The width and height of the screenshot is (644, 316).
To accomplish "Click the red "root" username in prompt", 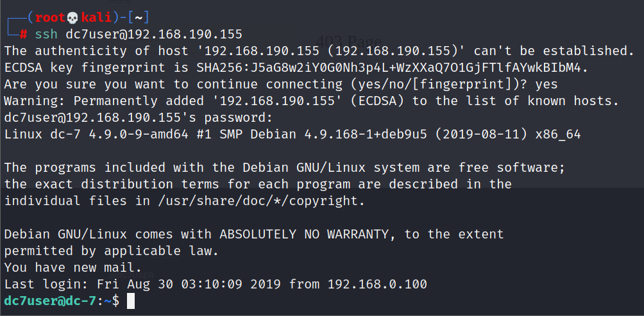I will click(x=49, y=17).
